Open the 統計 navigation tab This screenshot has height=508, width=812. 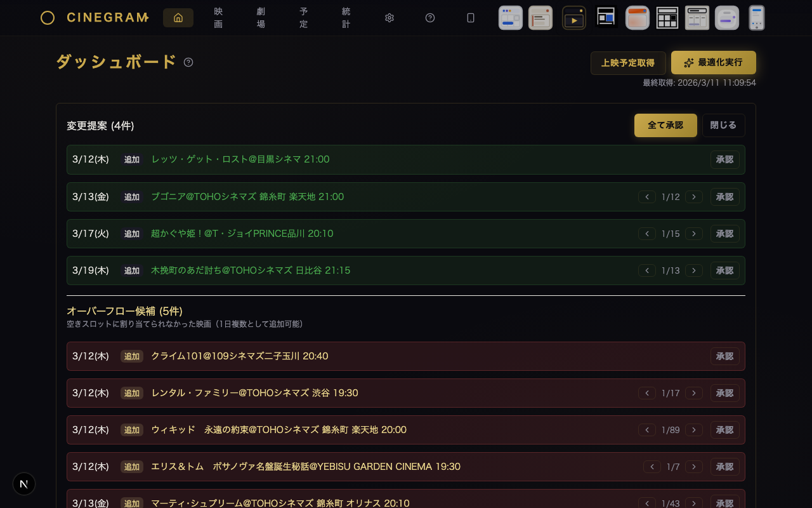[x=346, y=18]
